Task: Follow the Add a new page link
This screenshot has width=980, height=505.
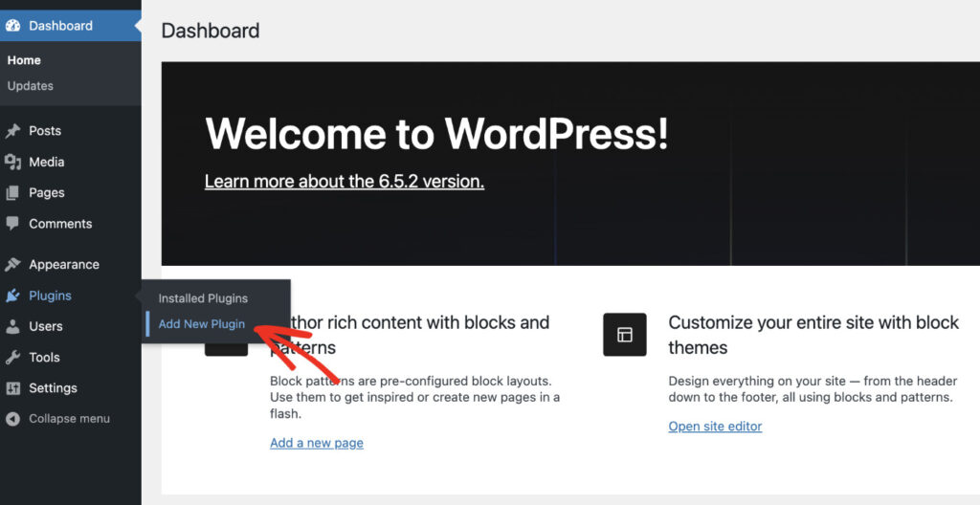Action: (316, 443)
